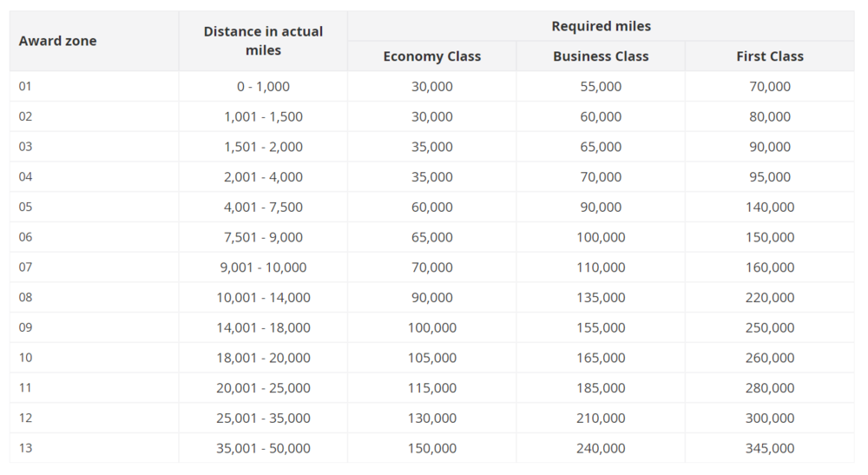Select award zone 01 cell
Screen dimensions: 868x475
click(25, 86)
